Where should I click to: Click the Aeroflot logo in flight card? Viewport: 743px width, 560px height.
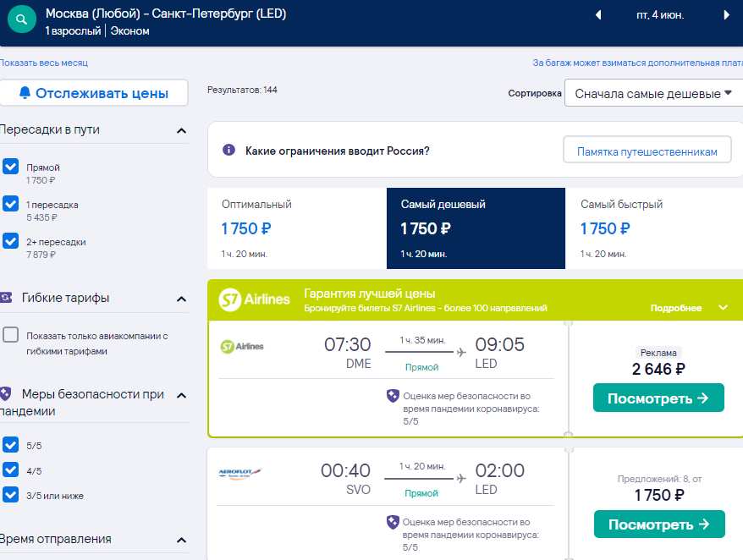(x=239, y=472)
